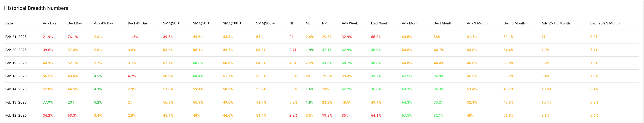This screenshot has height=123, width=644.
Task: Select the 67.5% Adv Month value
Action: click(x=407, y=116)
